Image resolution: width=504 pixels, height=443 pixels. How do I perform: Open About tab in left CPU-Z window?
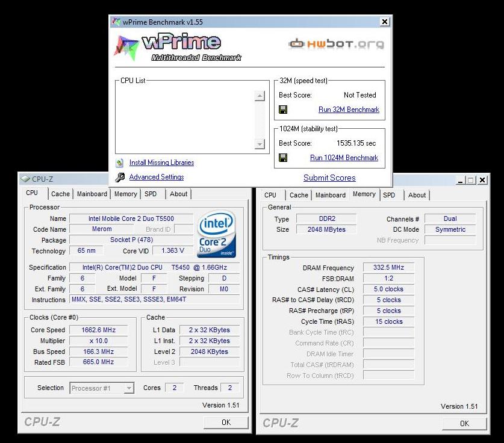pyautogui.click(x=178, y=194)
